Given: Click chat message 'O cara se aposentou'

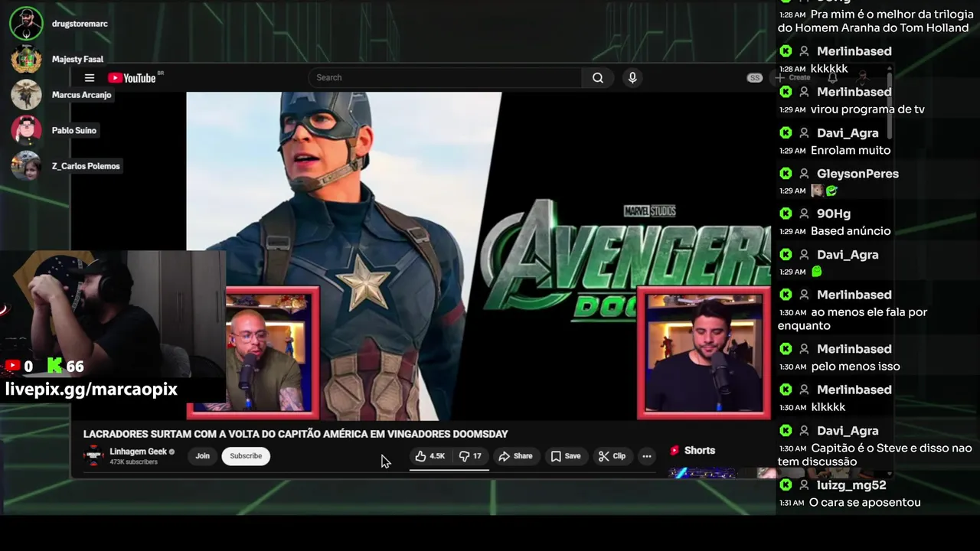Looking at the screenshot, I should 864,503.
